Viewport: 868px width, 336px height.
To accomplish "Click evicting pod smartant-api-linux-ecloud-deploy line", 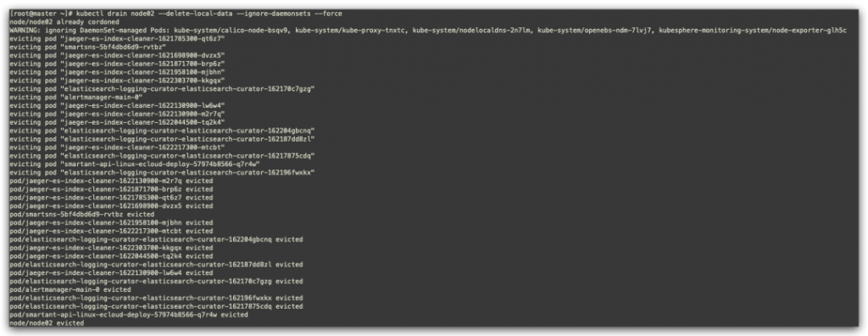I will point(135,164).
